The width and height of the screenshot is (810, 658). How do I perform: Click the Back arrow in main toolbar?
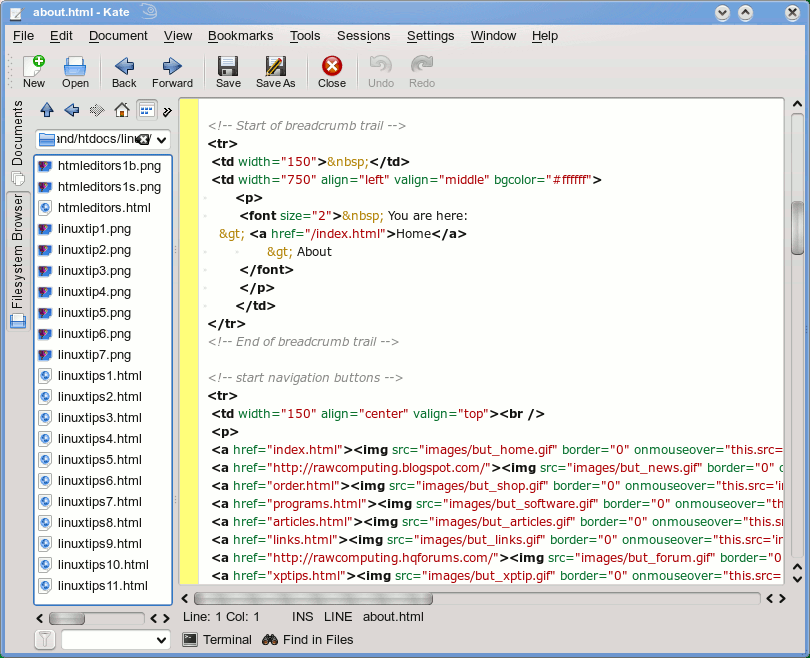click(x=124, y=72)
